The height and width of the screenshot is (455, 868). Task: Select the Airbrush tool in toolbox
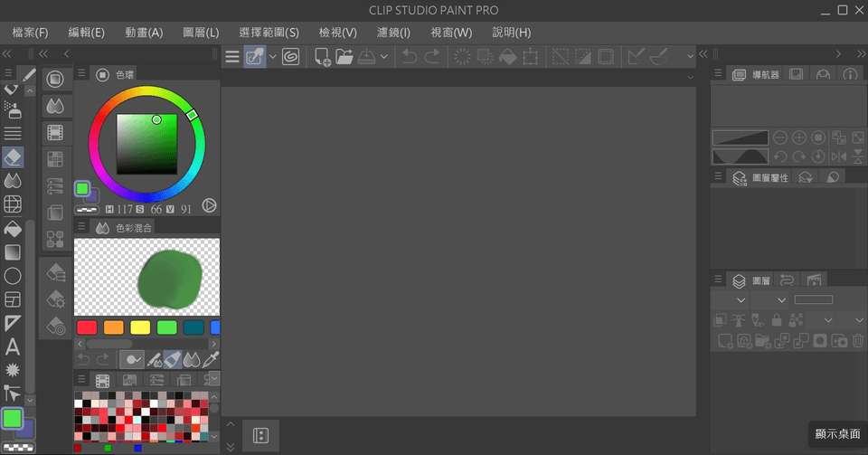[13, 109]
